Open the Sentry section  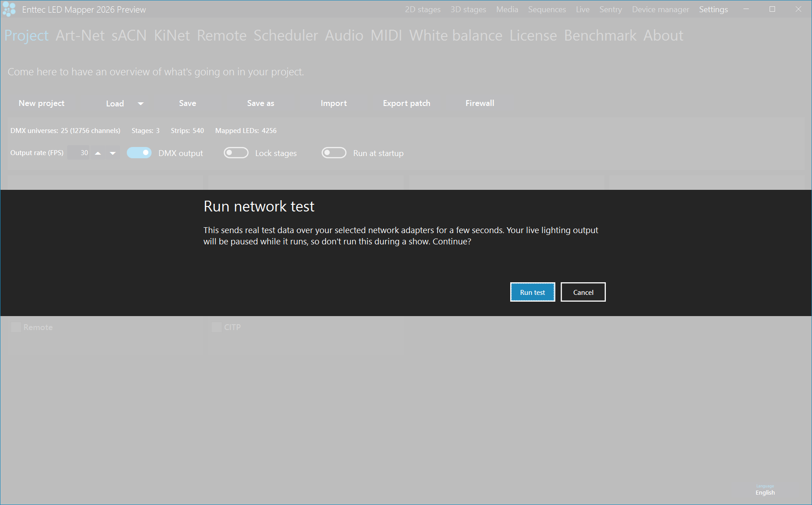[610, 9]
